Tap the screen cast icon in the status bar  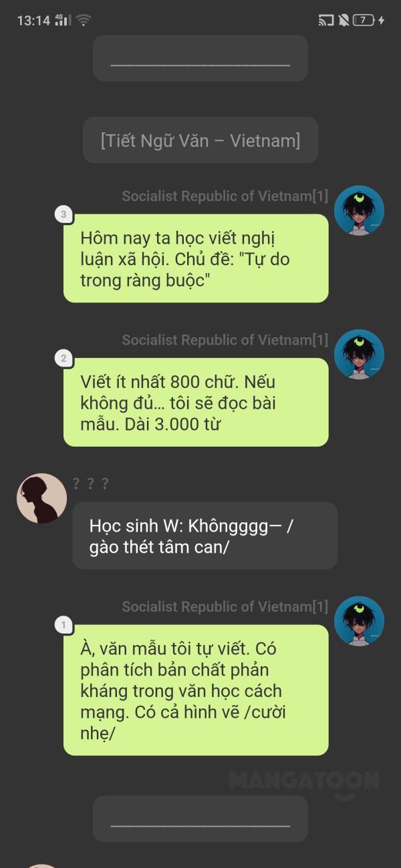(x=326, y=20)
